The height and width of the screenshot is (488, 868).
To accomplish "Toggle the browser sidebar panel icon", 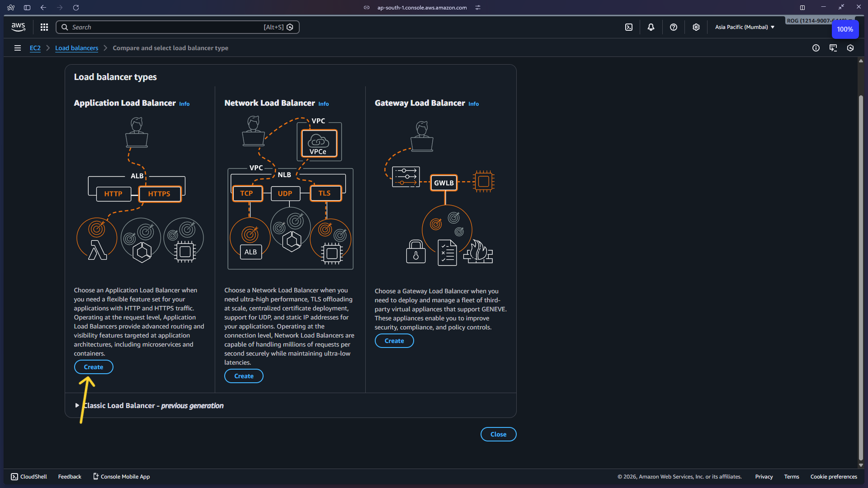I will point(27,8).
